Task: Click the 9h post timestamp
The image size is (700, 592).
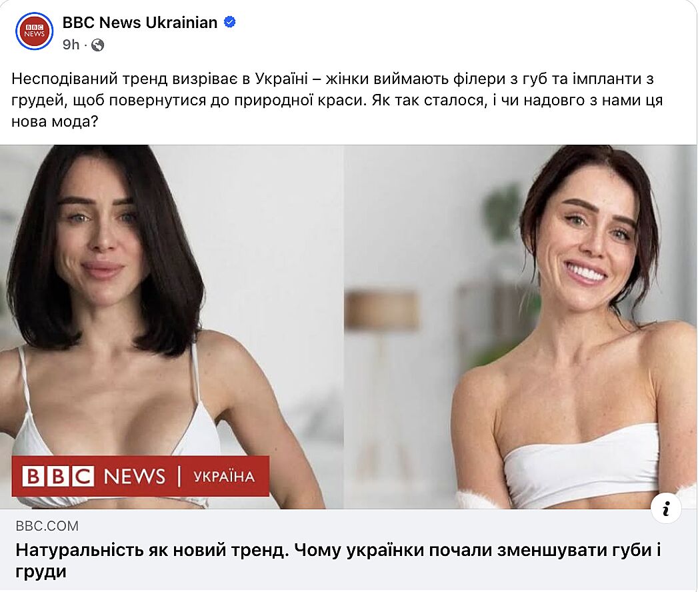Action: point(71,45)
